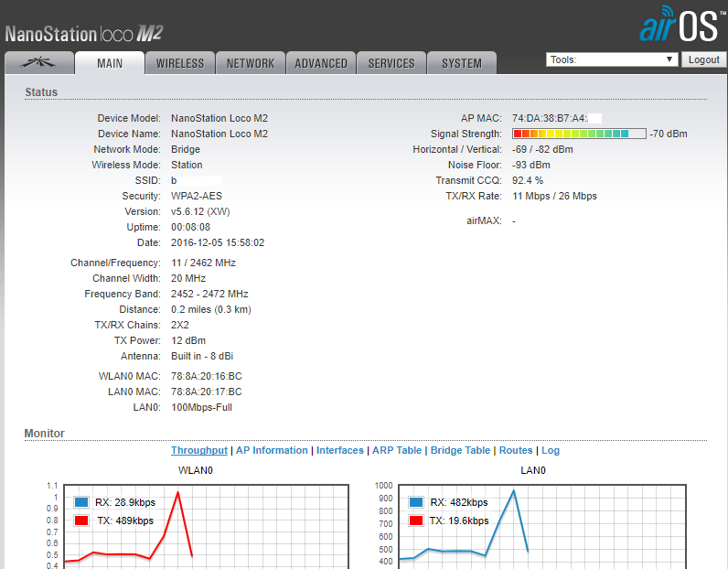728x569 pixels.
Task: Open the WIRELESS tab
Action: click(x=180, y=63)
